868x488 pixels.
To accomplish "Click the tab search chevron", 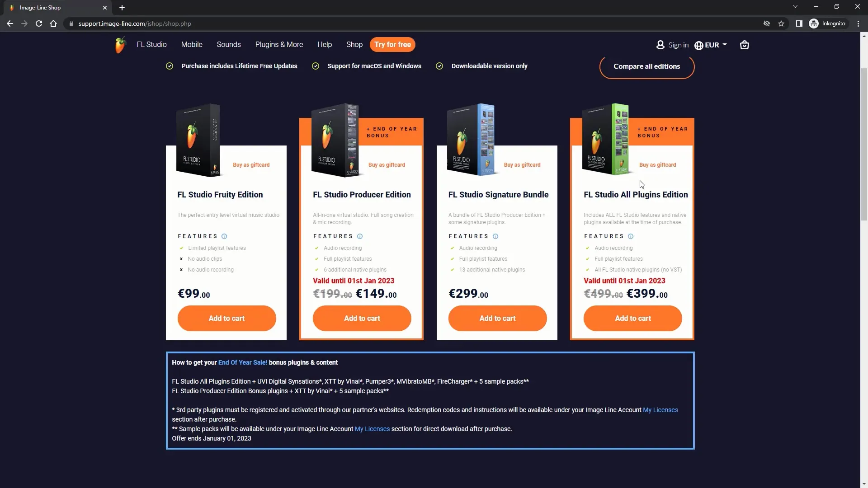I will coord(795,6).
